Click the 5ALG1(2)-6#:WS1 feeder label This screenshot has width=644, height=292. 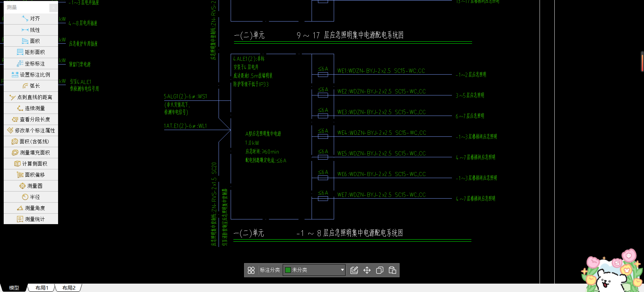(x=185, y=96)
